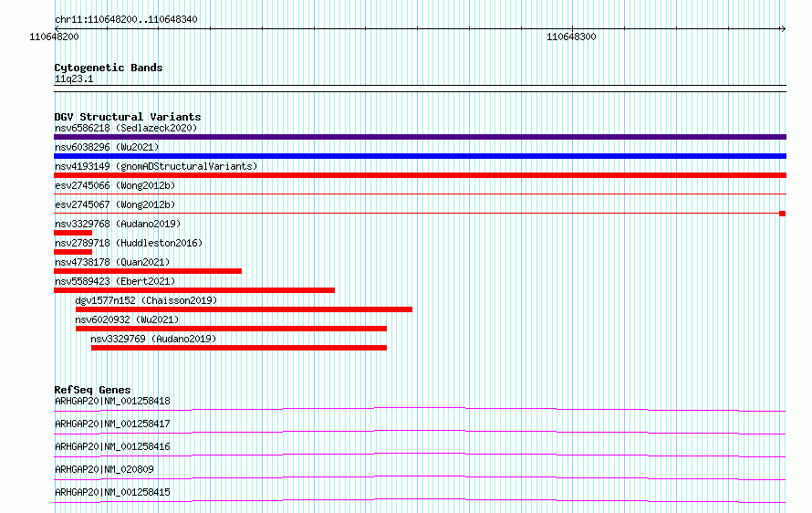The image size is (812, 513).
Task: Click the red nsv4738178 variant bar
Action: (x=148, y=271)
